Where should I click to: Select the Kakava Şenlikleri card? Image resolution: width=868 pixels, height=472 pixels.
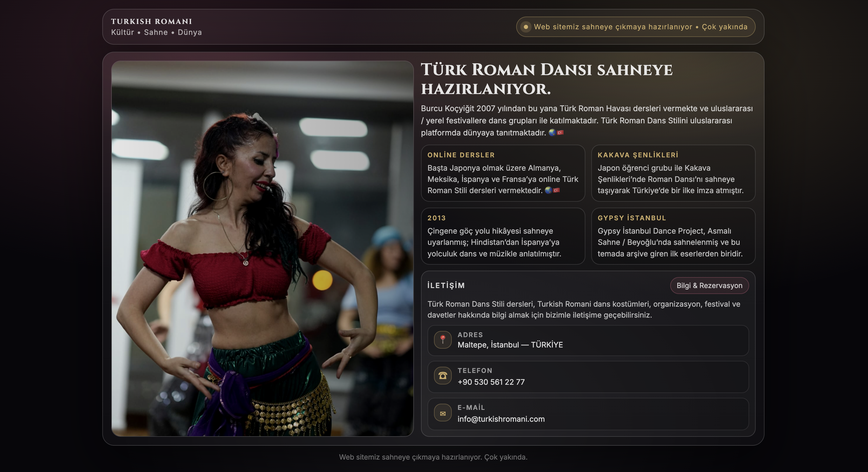click(x=673, y=173)
